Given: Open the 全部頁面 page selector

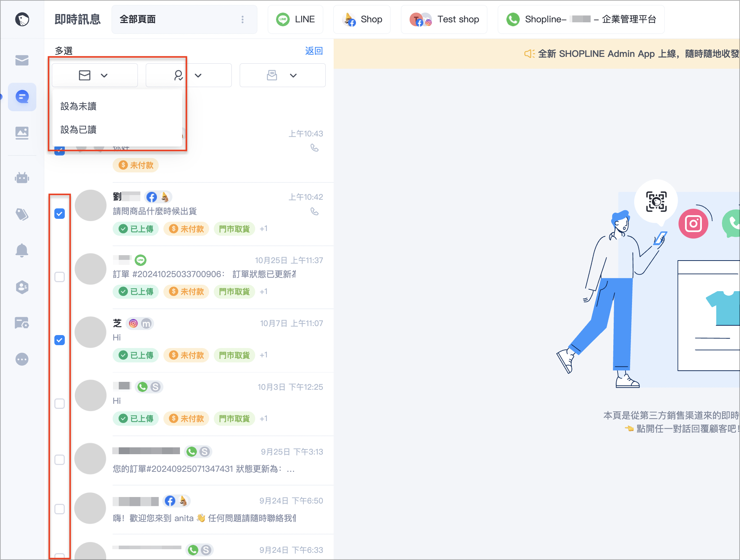Looking at the screenshot, I should (184, 19).
